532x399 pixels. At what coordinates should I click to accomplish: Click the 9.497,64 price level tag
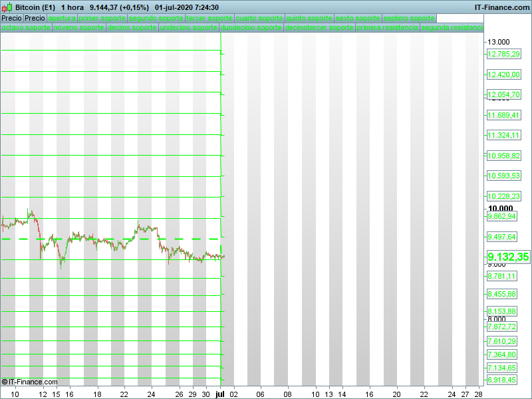[501, 237]
